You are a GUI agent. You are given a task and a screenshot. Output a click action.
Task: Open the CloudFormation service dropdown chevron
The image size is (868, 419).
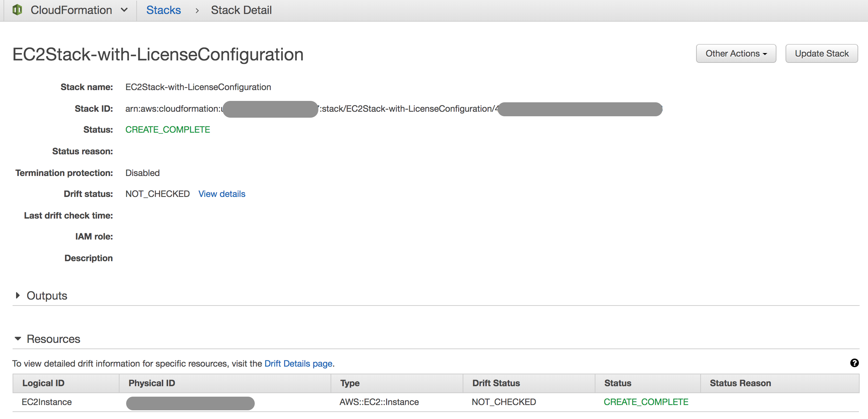pos(124,10)
